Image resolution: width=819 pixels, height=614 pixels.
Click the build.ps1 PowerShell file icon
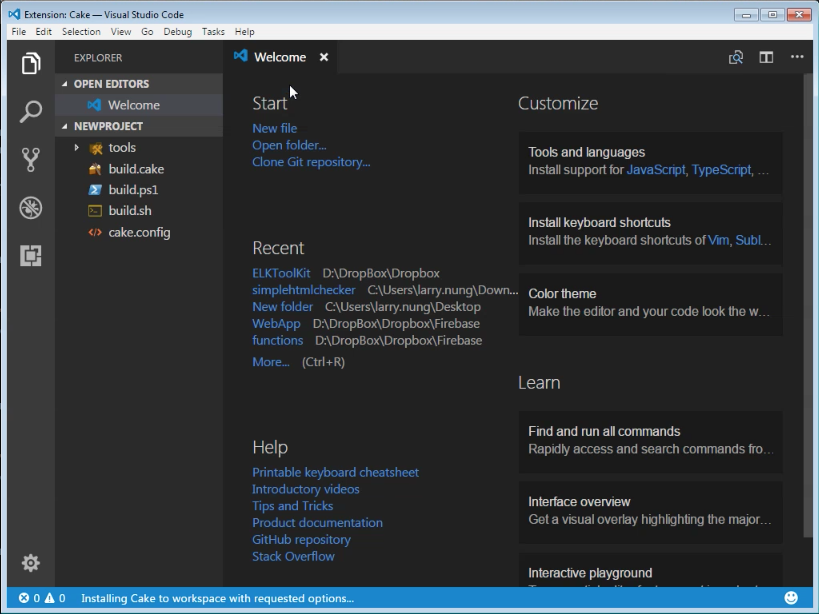pyautogui.click(x=95, y=190)
